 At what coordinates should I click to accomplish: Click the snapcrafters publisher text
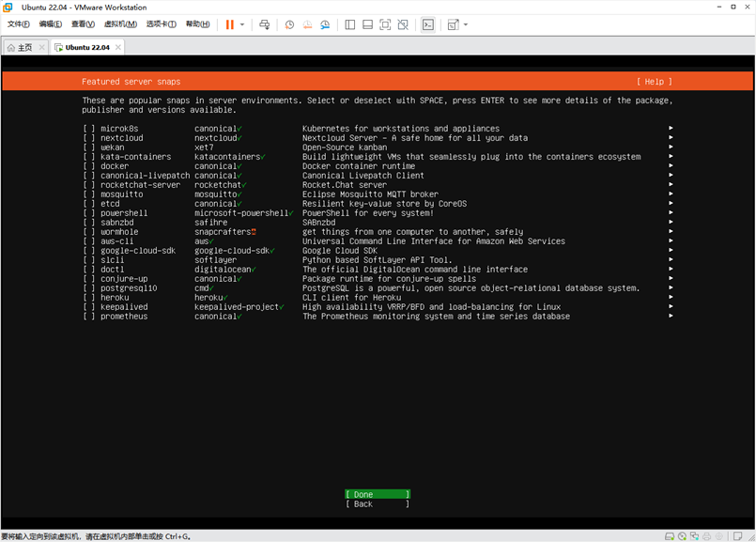tap(223, 232)
